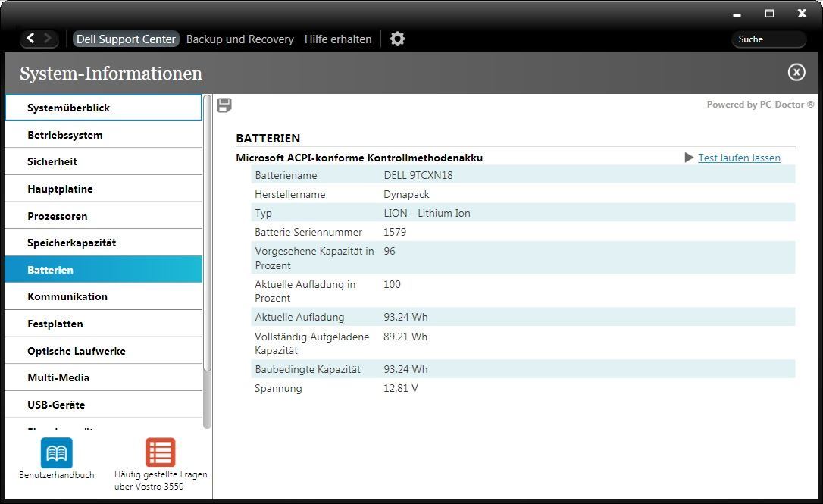Open the Prozessoren category
Screen dimensions: 823x504
(103, 216)
